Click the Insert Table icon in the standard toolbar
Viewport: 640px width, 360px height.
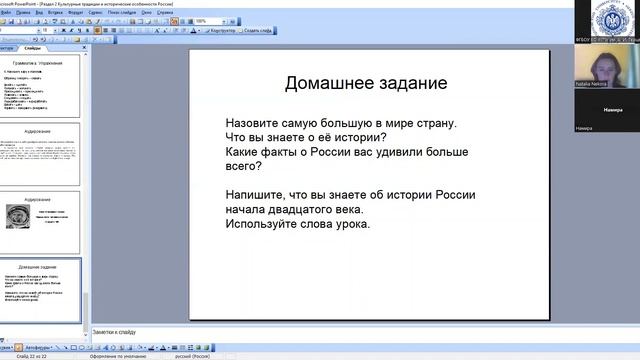point(140,21)
